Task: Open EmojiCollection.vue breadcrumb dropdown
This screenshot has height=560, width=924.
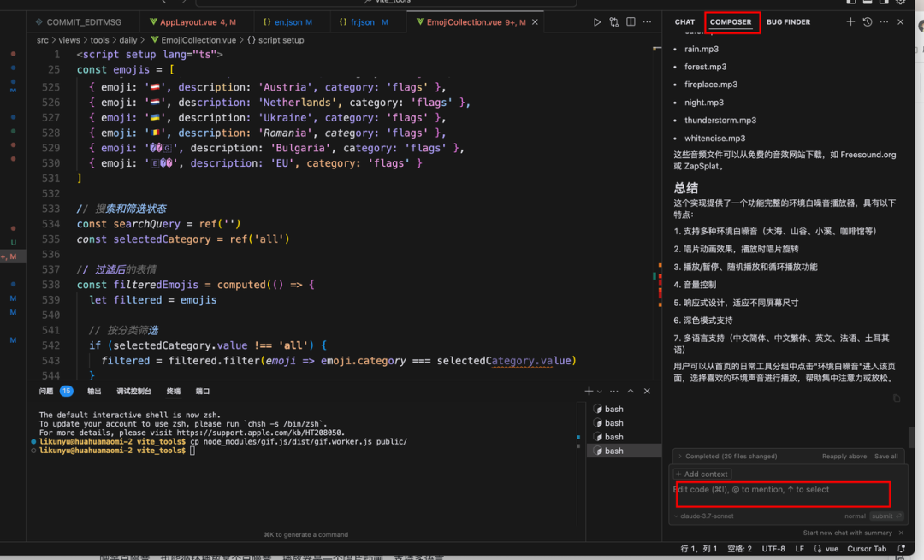Action: (x=193, y=40)
